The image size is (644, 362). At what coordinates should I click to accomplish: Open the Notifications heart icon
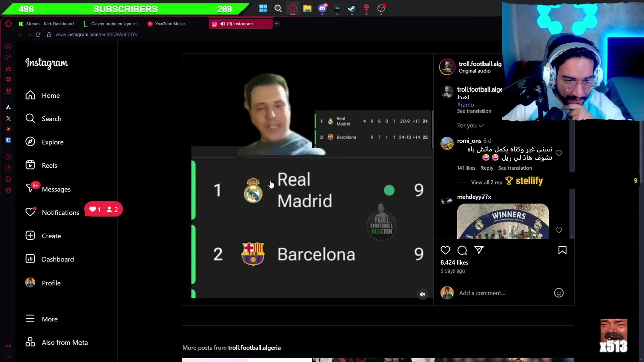click(30, 212)
